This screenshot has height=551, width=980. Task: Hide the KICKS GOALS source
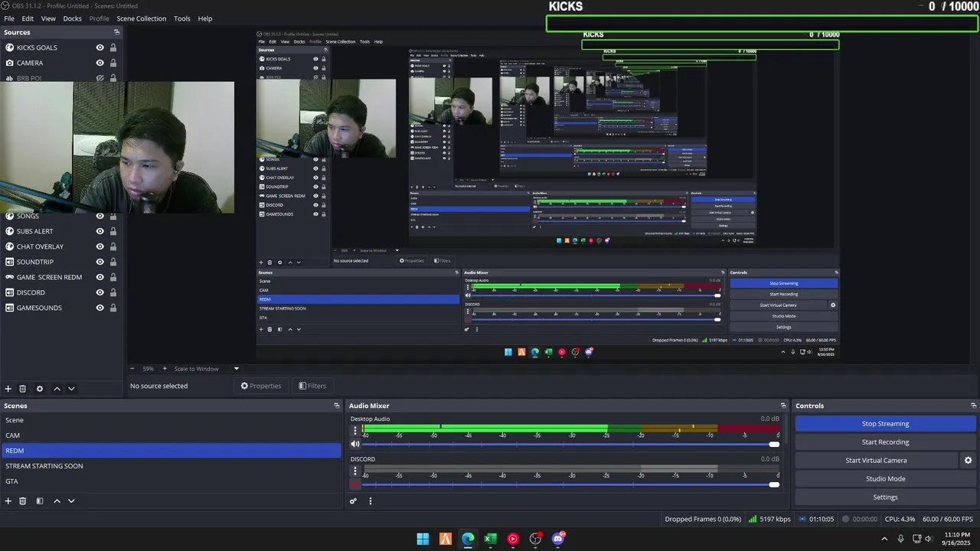click(100, 47)
